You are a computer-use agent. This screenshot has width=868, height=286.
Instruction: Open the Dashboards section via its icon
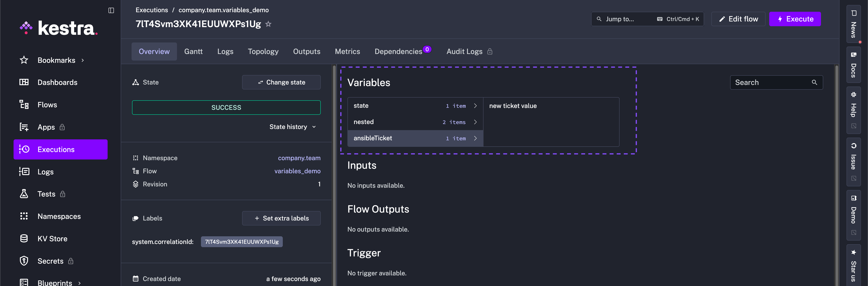click(x=24, y=82)
